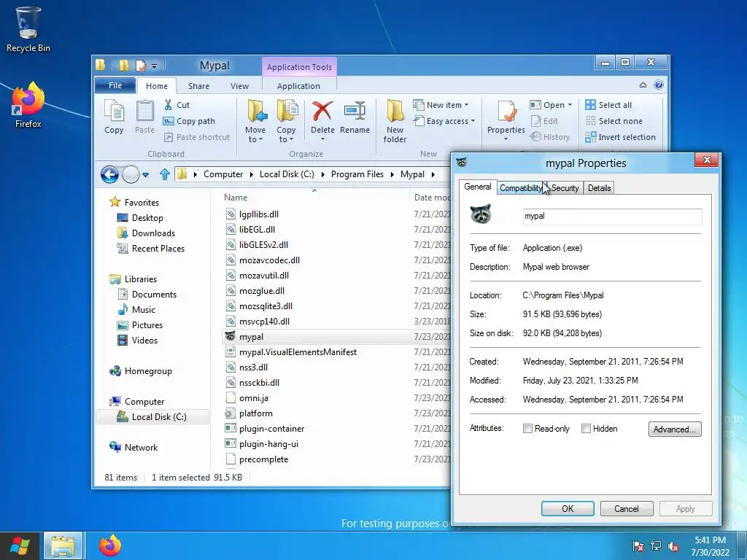Open Pictures library
Viewport: 747px width, 560px height.
coord(147,324)
